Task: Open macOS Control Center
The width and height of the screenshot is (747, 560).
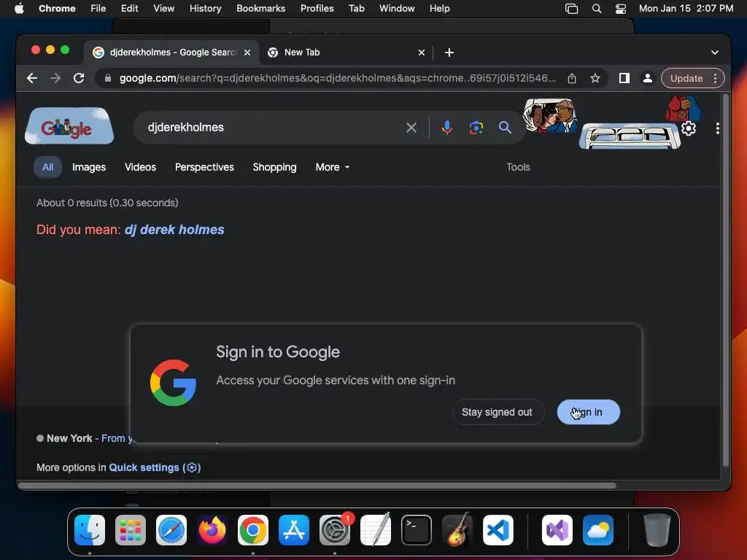Action: pos(621,9)
